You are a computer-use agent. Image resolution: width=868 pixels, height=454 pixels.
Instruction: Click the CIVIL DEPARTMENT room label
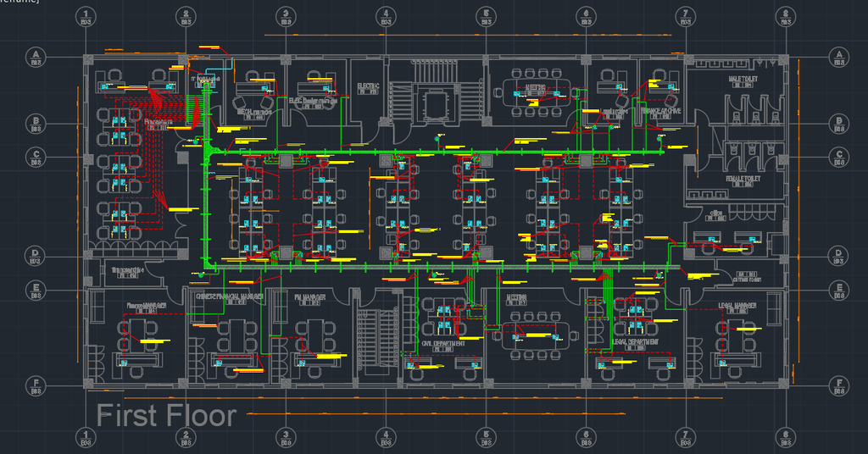[x=443, y=343]
